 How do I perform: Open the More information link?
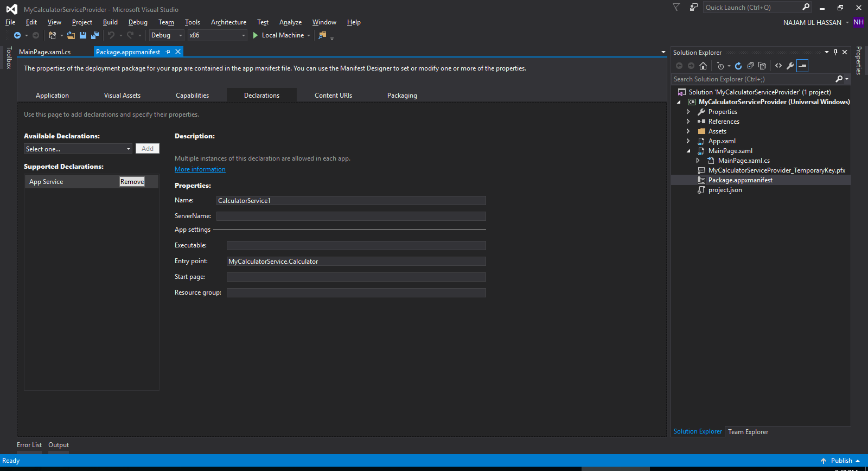200,169
